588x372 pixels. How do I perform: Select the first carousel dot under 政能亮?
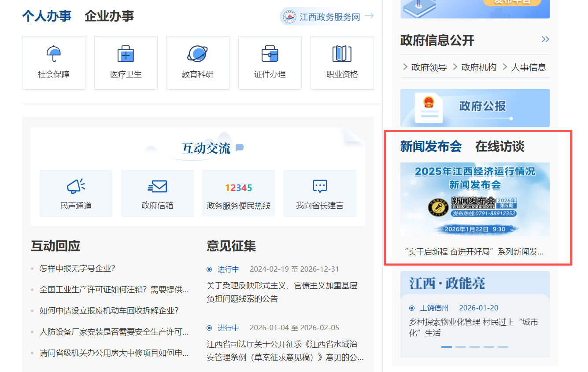(x=447, y=347)
